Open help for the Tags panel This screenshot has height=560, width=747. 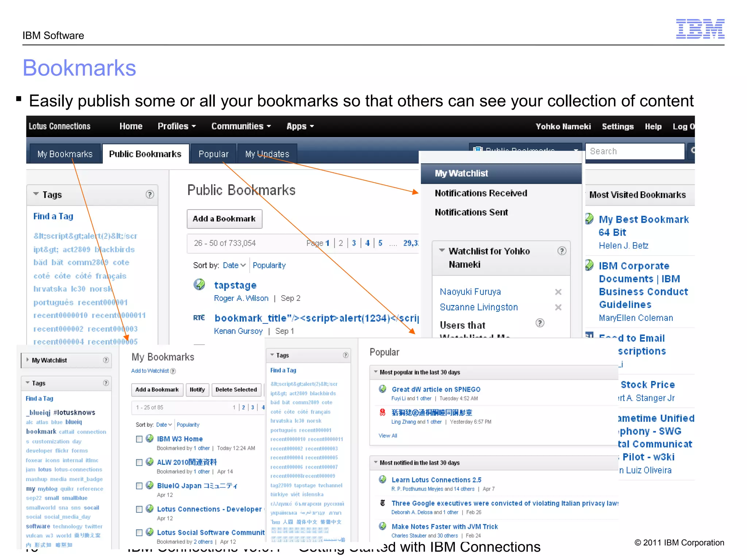(150, 194)
